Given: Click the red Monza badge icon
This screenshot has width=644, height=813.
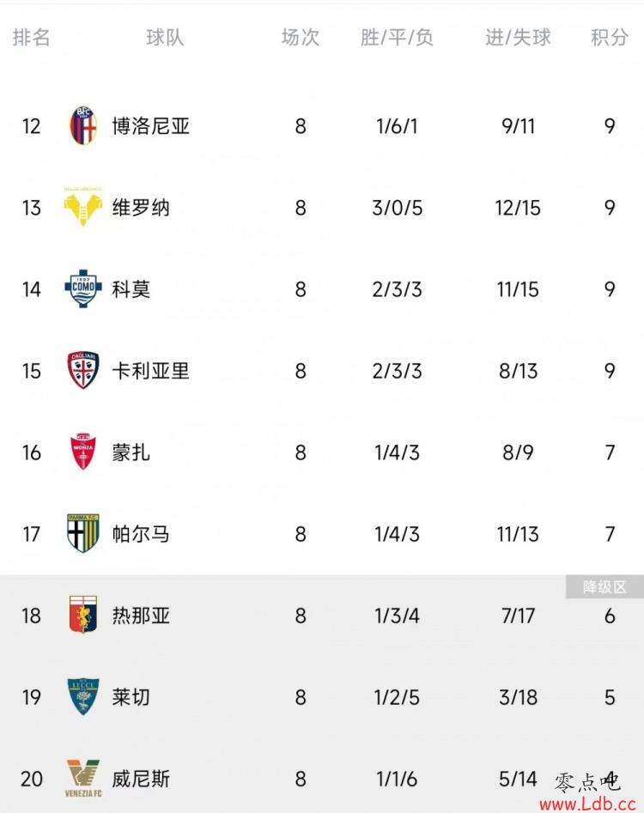Looking at the screenshot, I should click(83, 452).
